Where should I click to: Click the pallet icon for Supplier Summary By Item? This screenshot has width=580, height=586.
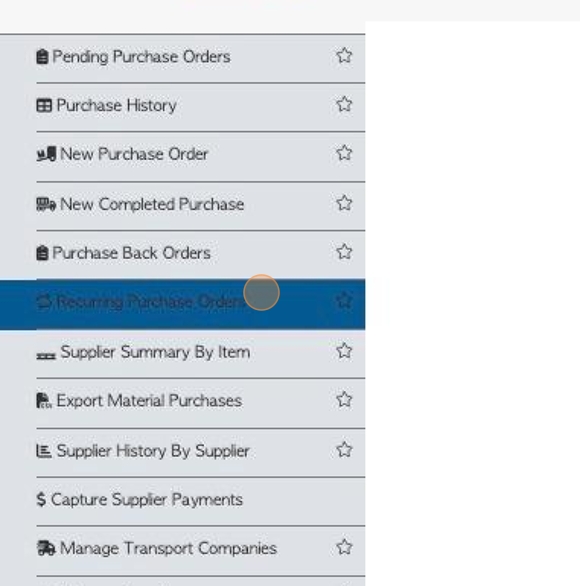[46, 355]
